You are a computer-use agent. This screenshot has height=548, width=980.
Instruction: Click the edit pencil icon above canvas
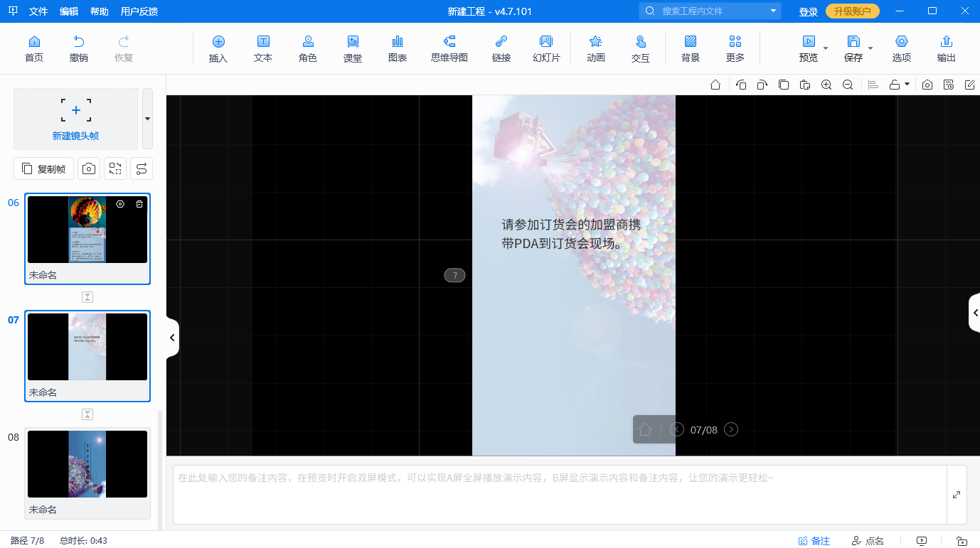click(x=970, y=85)
